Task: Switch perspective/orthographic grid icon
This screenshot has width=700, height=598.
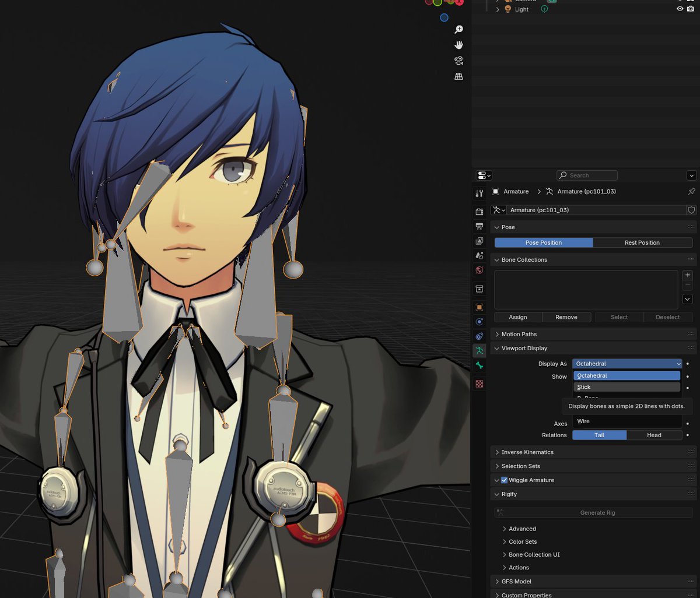Action: pyautogui.click(x=459, y=76)
